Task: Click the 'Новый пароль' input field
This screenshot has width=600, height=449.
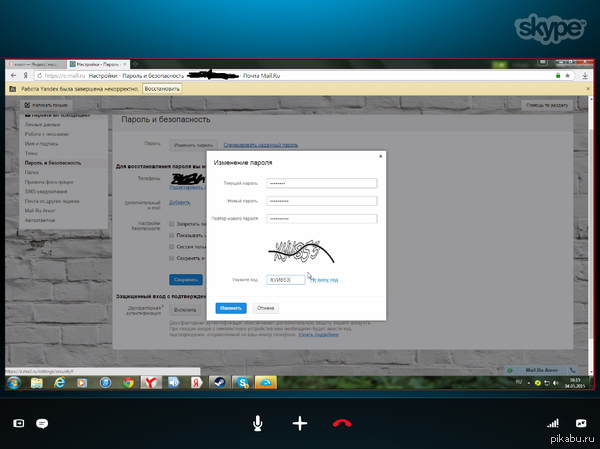Action: pos(321,200)
